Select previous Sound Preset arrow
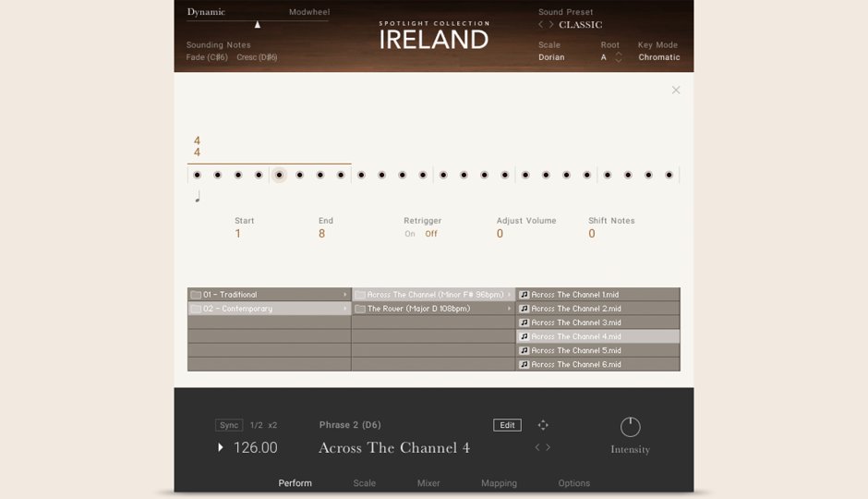The height and width of the screenshot is (499, 868). pyautogui.click(x=541, y=25)
